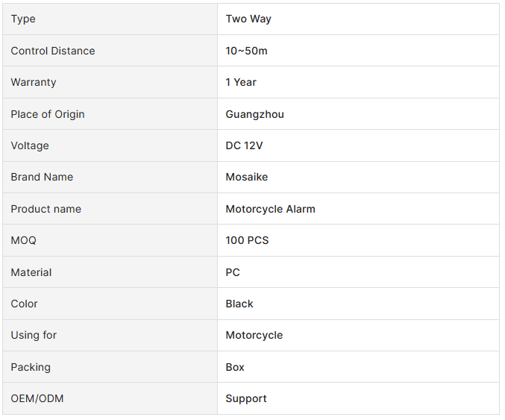
Task: Select the 'Guangzhou' origin value
Action: tap(254, 114)
